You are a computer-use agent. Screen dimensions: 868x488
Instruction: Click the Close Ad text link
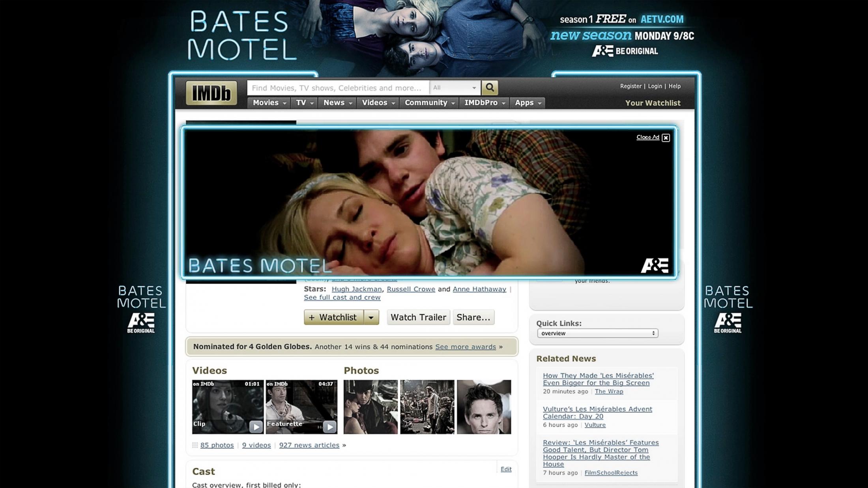point(648,137)
